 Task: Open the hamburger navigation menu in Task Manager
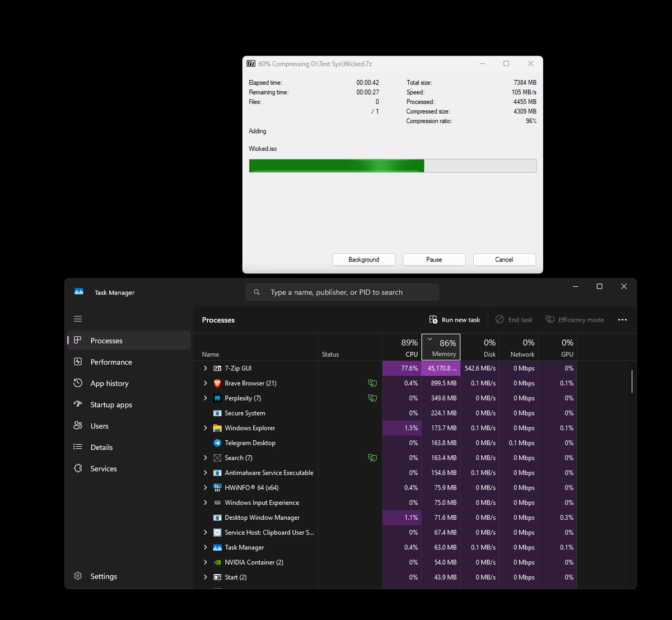78,319
